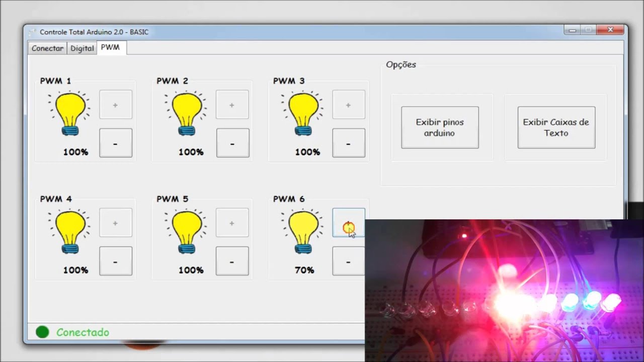Increase PWM 3 with plus button
This screenshot has width=644, height=362.
point(349,105)
